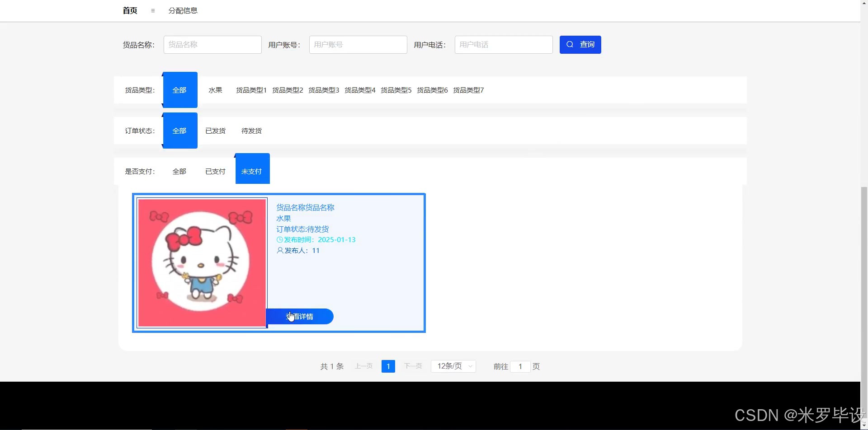Click the 下一页 pagination button
This screenshot has width=868, height=430.
point(413,366)
